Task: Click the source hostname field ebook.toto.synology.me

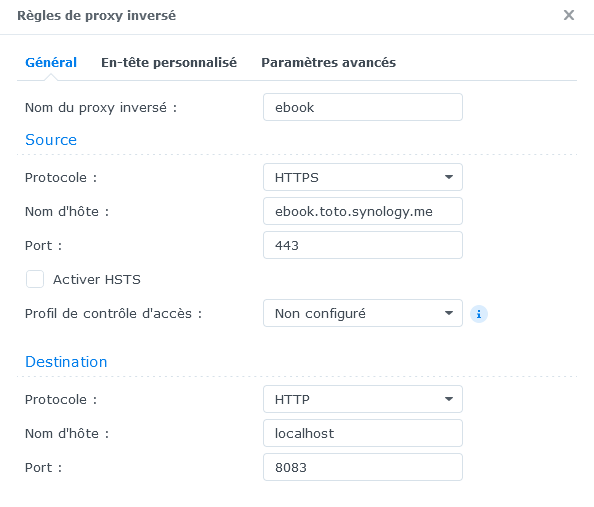Action: (x=363, y=211)
